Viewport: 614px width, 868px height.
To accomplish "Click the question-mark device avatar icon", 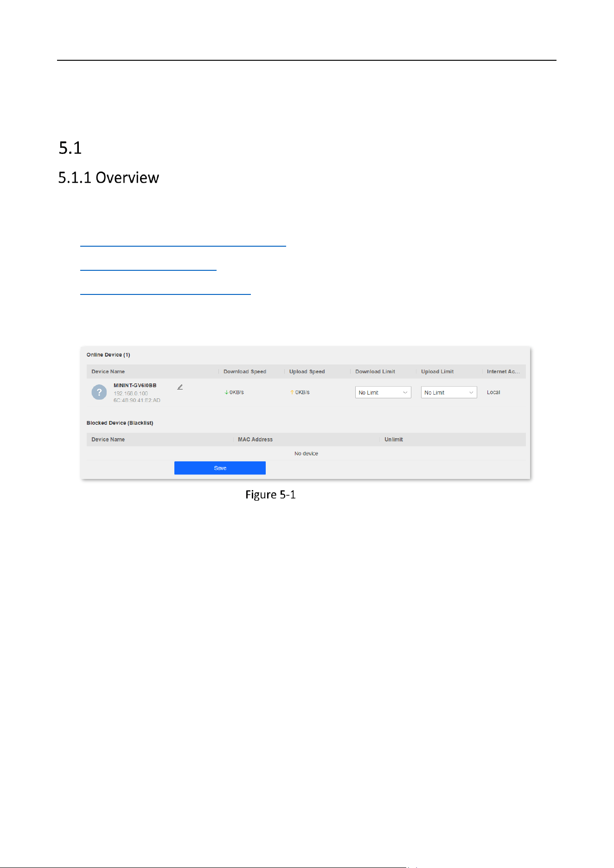I will [99, 392].
